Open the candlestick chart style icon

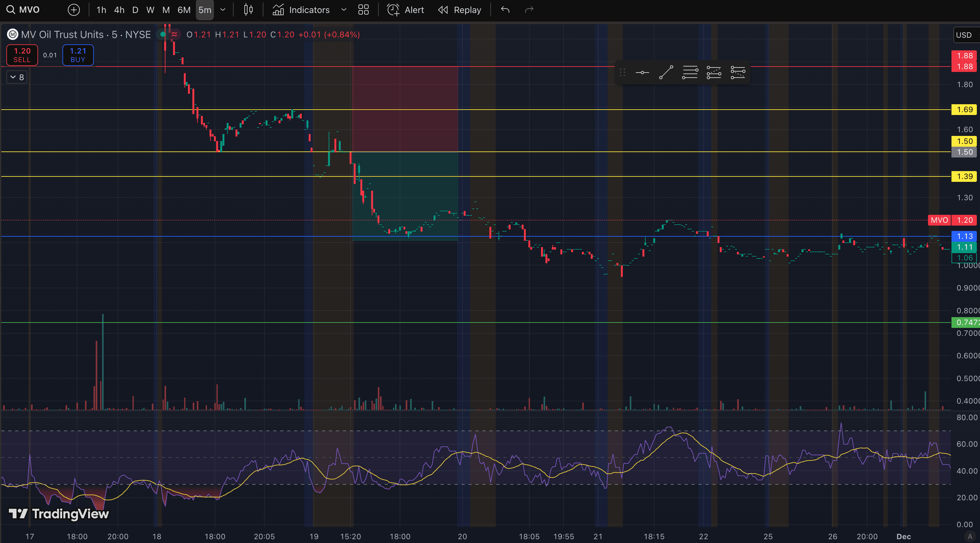pos(248,10)
